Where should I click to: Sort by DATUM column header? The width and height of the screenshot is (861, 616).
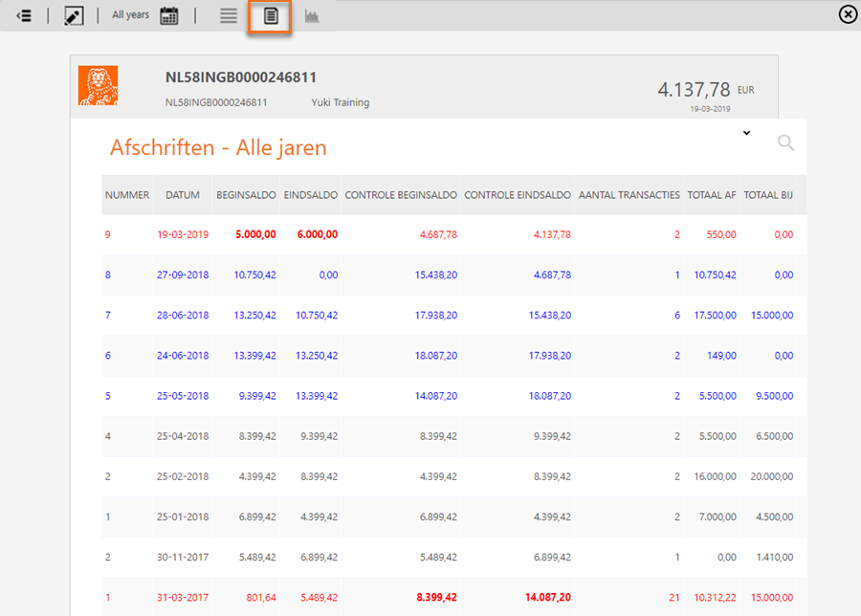pos(183,195)
